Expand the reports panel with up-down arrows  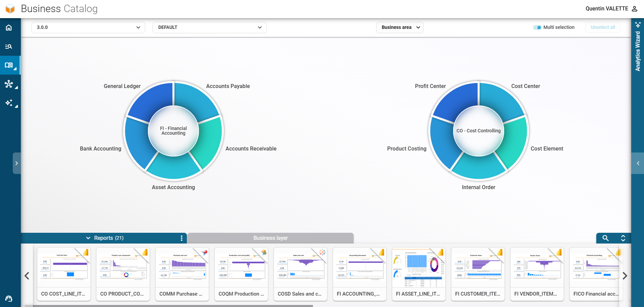(623, 238)
